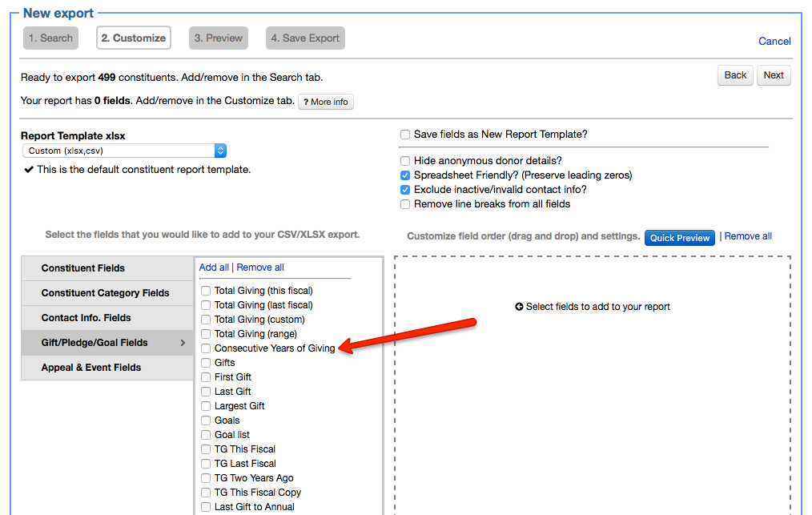This screenshot has width=812, height=515.
Task: Select the Gift/Pledge/Goal Fields category
Action: (107, 343)
